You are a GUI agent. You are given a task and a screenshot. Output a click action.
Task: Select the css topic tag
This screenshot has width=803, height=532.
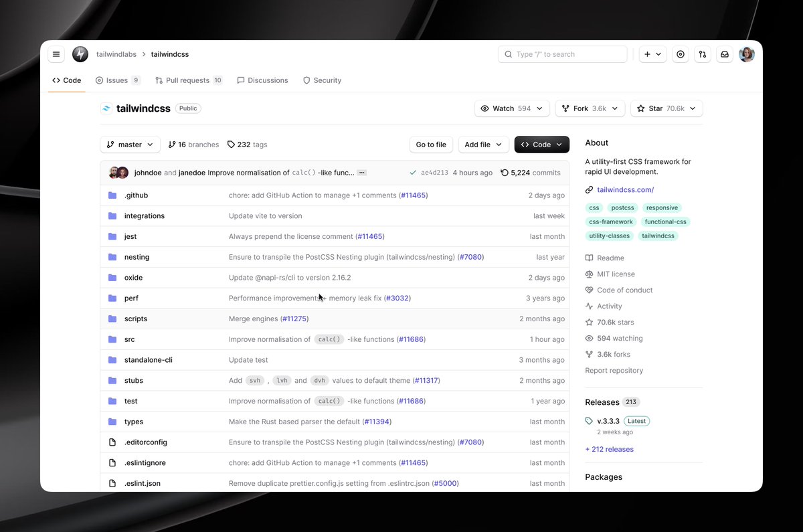594,208
